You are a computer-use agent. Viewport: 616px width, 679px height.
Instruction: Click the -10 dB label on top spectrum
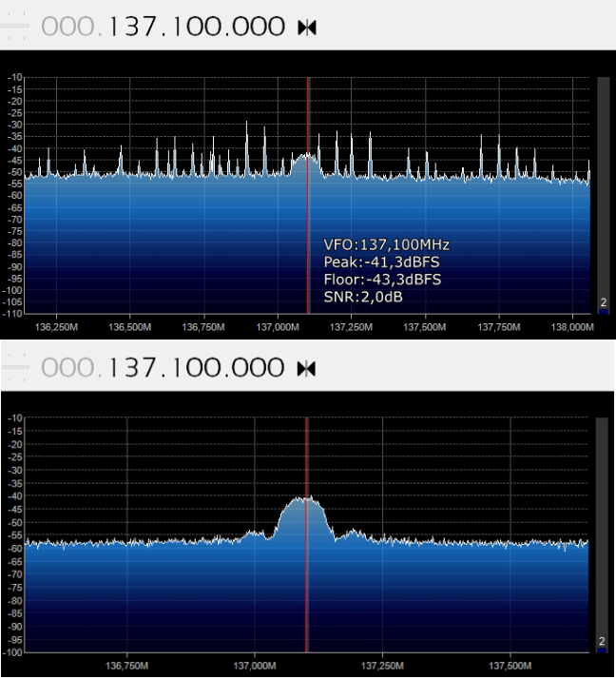[x=14, y=78]
